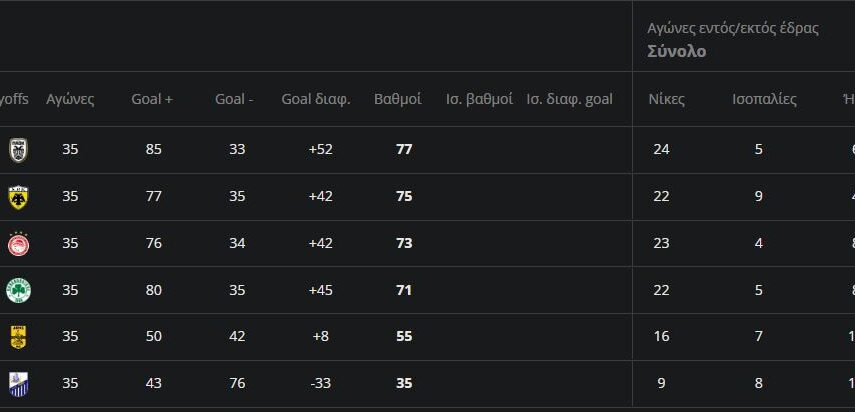Open the Aris yellow crest icon

tap(18, 336)
